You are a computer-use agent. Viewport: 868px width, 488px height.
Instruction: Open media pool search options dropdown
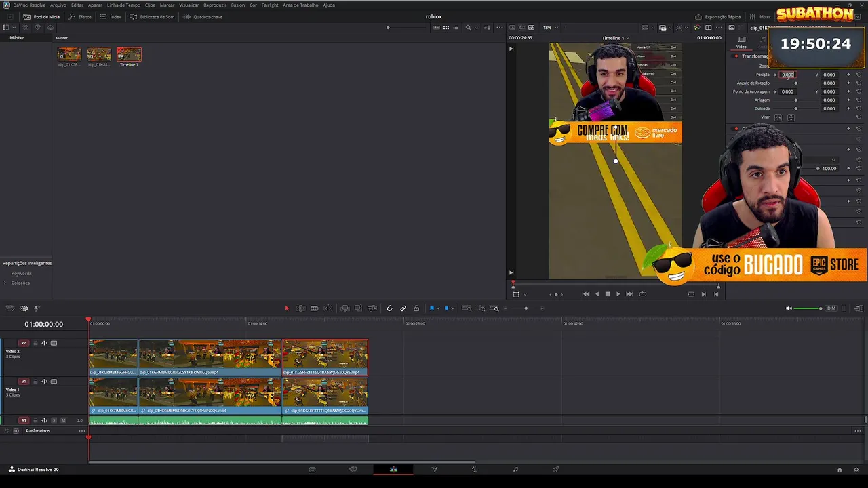(x=476, y=28)
